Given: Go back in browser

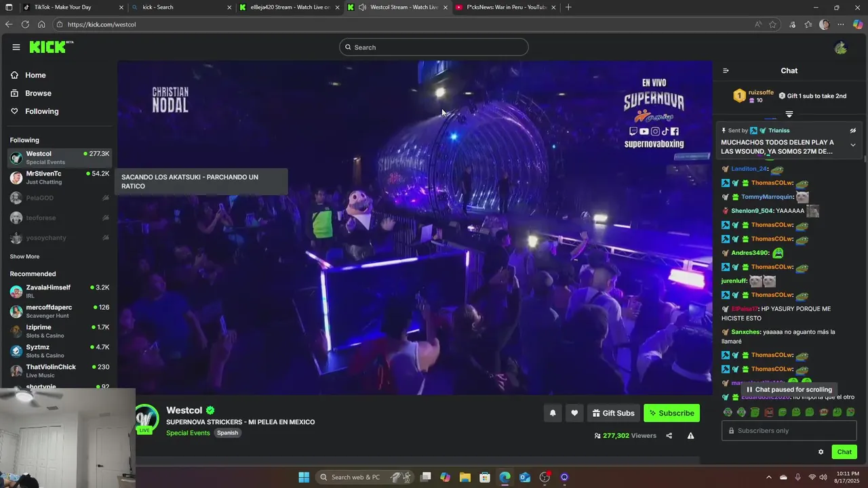Looking at the screenshot, I should (x=9, y=24).
